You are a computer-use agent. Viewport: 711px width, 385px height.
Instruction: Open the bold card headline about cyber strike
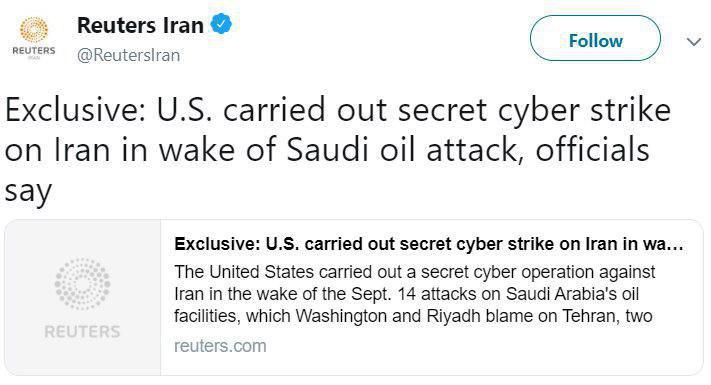(x=429, y=244)
